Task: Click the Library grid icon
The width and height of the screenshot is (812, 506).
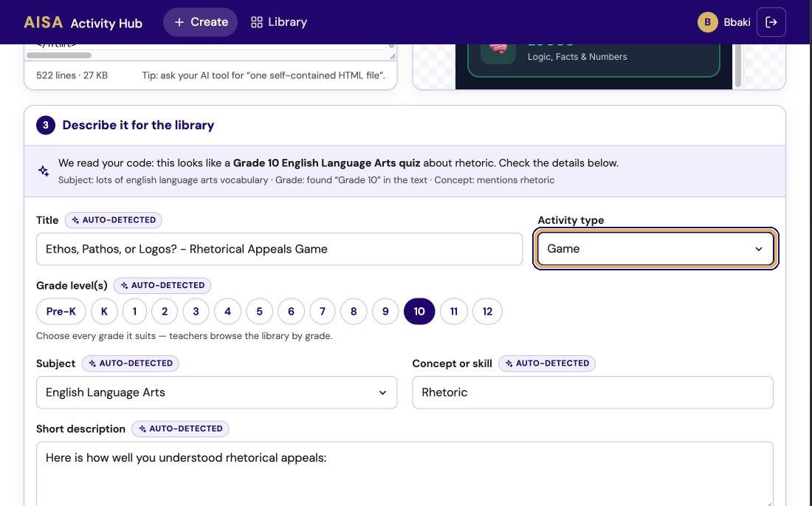Action: pyautogui.click(x=256, y=22)
